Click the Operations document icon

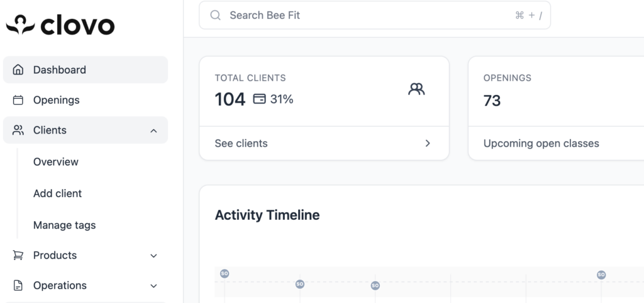pyautogui.click(x=18, y=285)
